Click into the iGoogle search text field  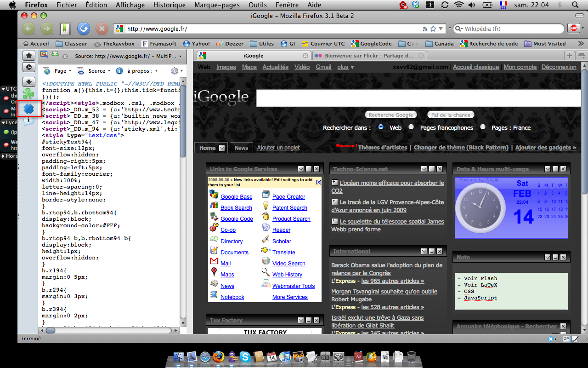[418, 98]
